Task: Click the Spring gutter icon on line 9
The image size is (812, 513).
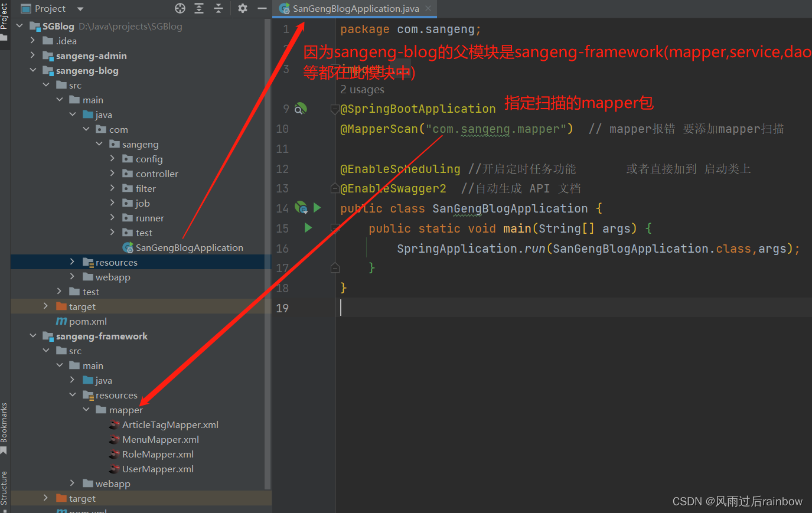Action: [x=301, y=109]
